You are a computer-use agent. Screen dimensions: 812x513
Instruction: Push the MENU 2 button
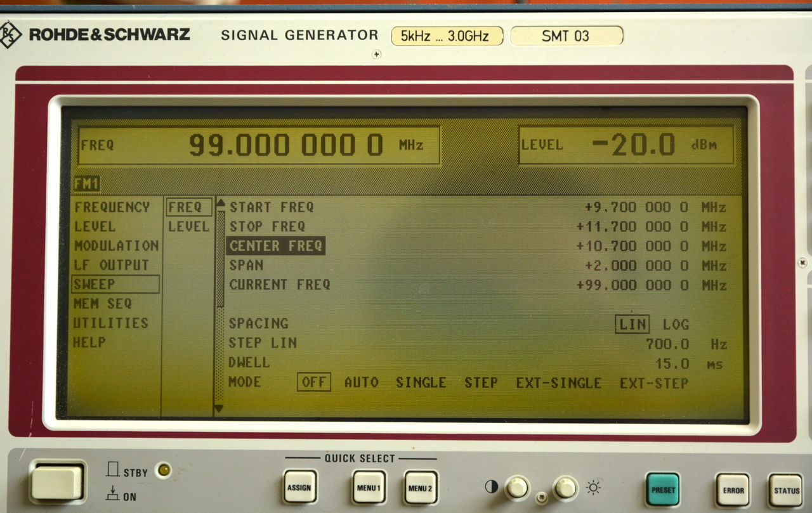[421, 487]
